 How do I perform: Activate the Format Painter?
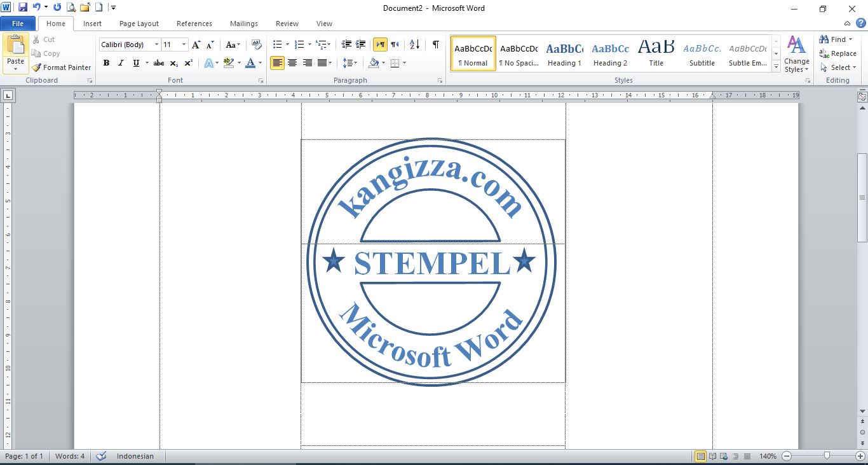click(62, 67)
